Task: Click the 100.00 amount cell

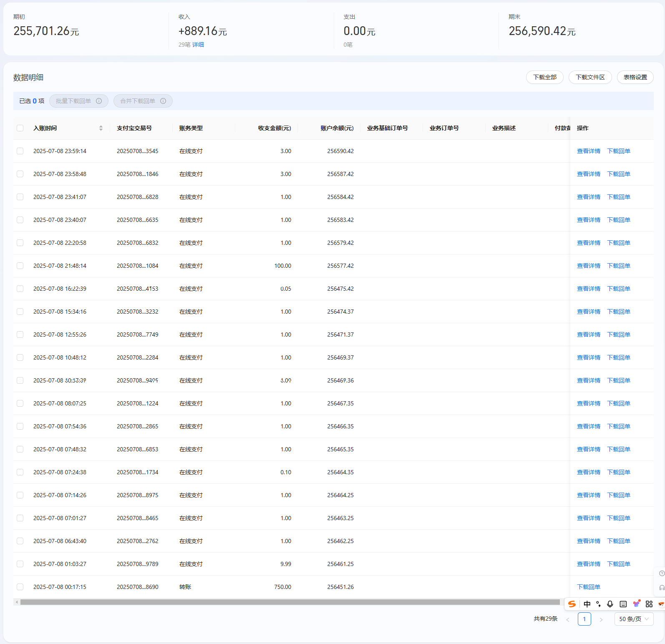Action: 283,266
